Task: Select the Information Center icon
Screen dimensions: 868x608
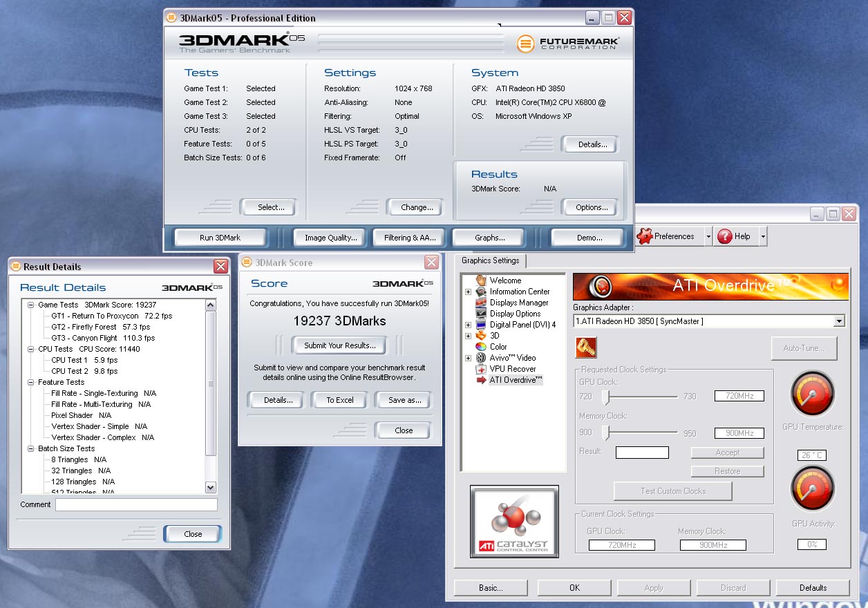Action: [x=481, y=292]
